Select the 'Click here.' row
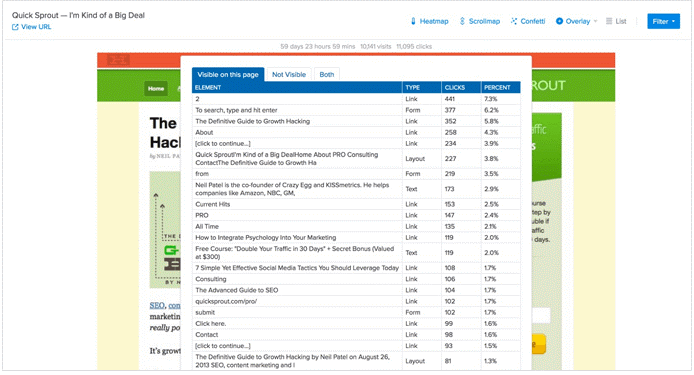 pyautogui.click(x=356, y=324)
